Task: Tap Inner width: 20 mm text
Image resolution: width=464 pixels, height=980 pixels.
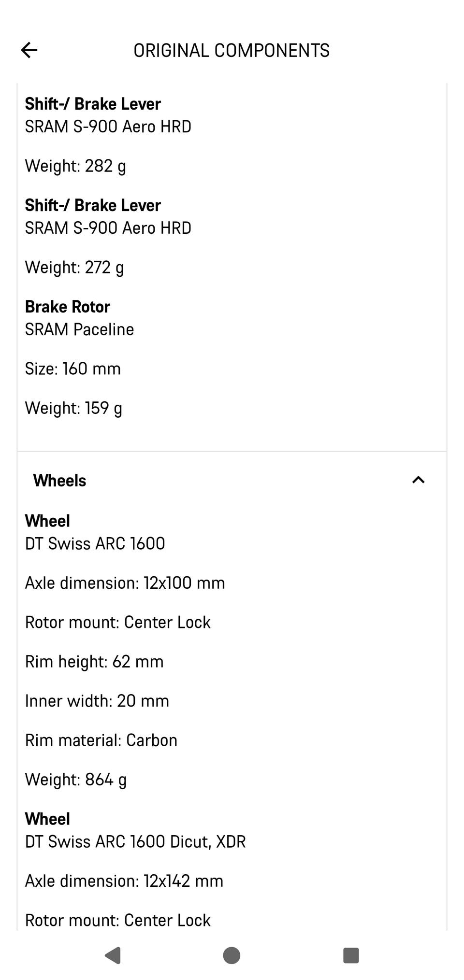Action: point(97,700)
